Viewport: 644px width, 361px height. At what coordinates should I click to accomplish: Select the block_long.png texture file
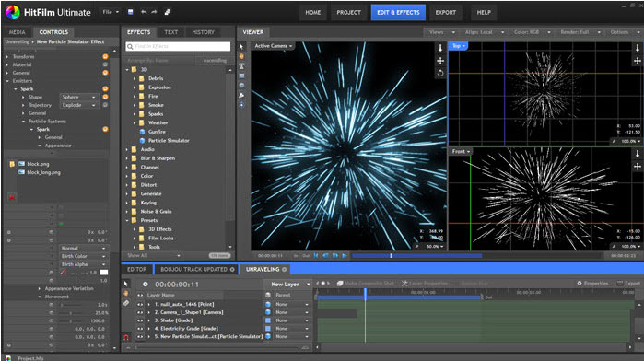[43, 172]
